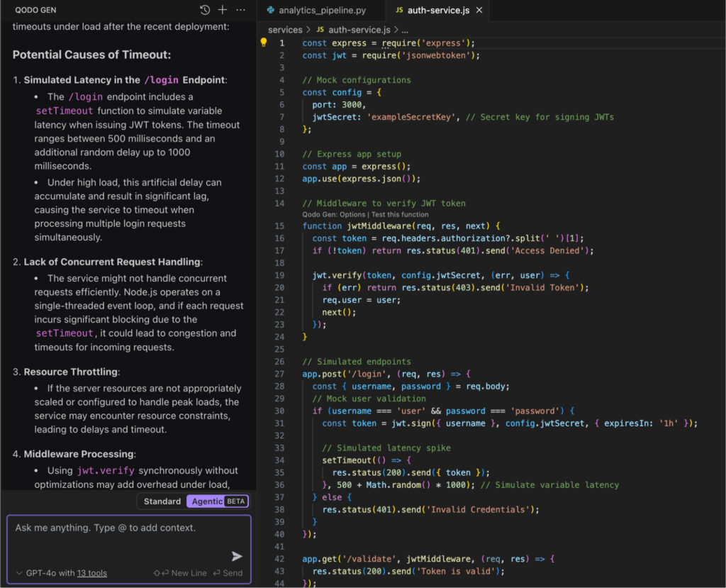Click the '// Express app setup' comment
The height and width of the screenshot is (588, 726).
pyautogui.click(x=352, y=155)
